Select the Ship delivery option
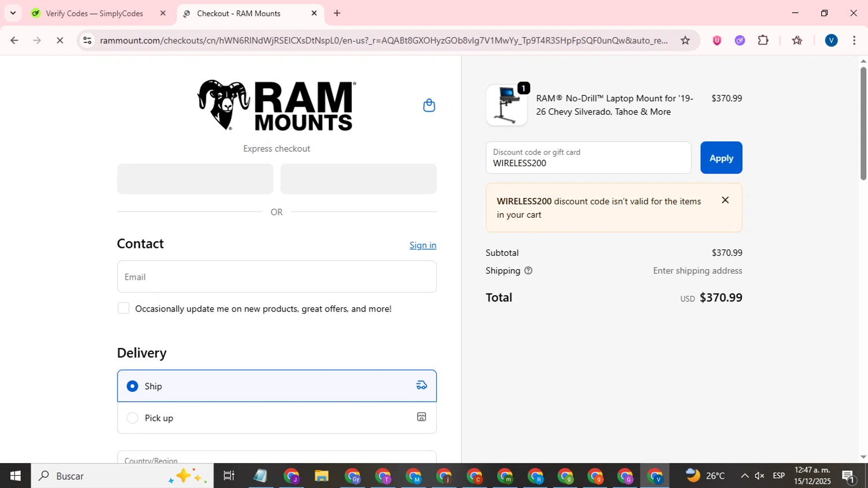868x488 pixels. pyautogui.click(x=277, y=386)
